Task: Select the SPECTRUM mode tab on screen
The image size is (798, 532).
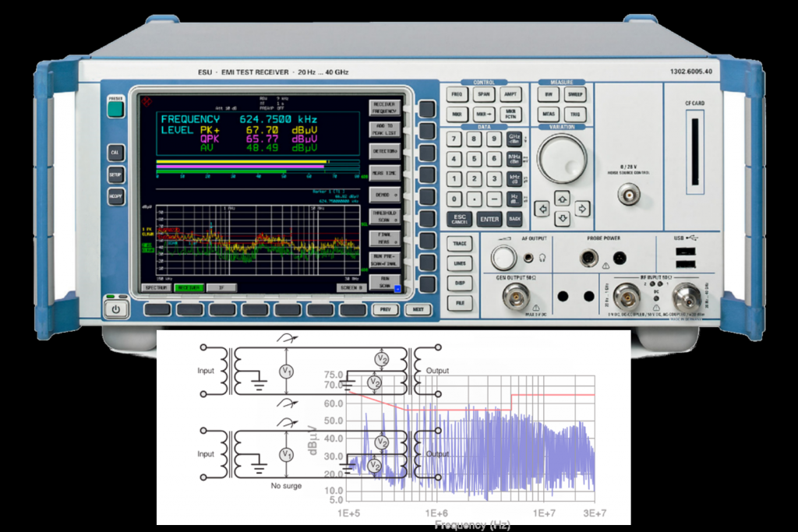Action: 156,288
